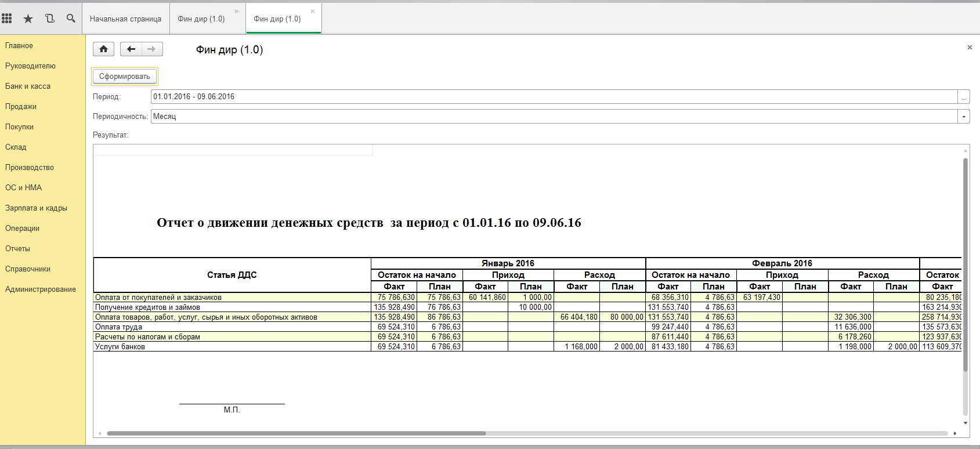Click cell value 63 197,430
980x449 pixels.
pos(760,298)
